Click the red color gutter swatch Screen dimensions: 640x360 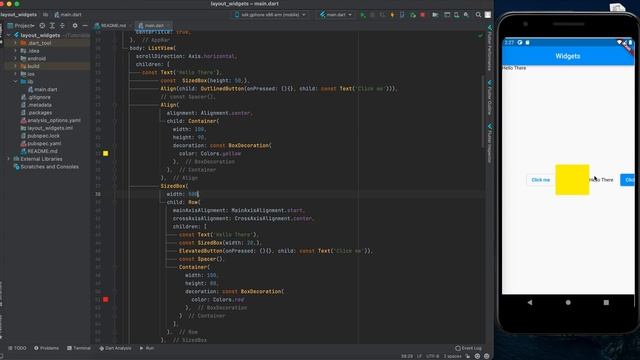[x=106, y=300]
